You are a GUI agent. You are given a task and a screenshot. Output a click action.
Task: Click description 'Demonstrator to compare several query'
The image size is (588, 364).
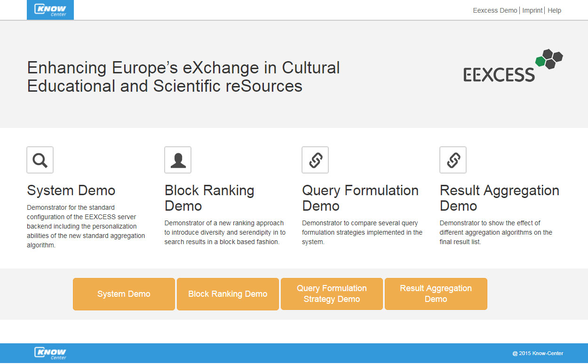[x=362, y=232]
